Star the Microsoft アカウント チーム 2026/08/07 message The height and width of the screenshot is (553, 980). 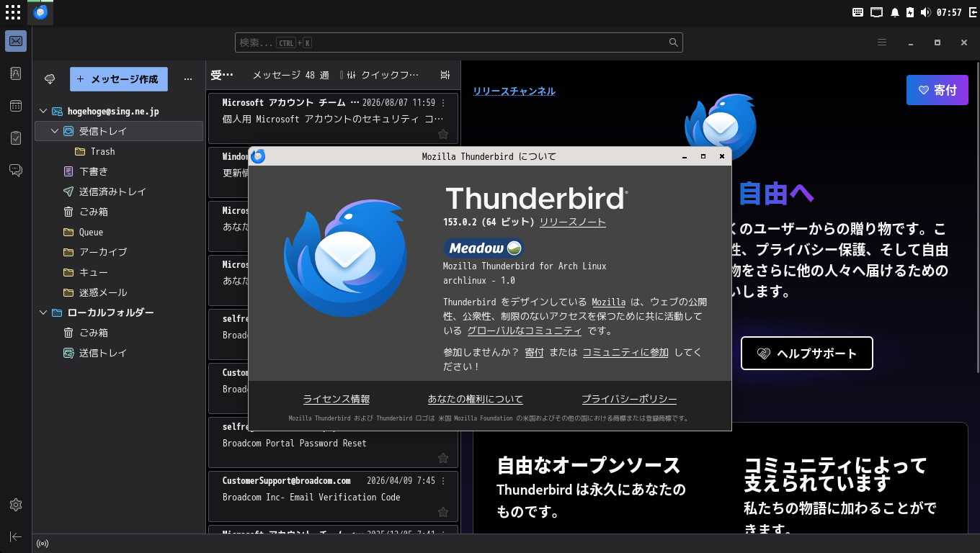coord(443,134)
